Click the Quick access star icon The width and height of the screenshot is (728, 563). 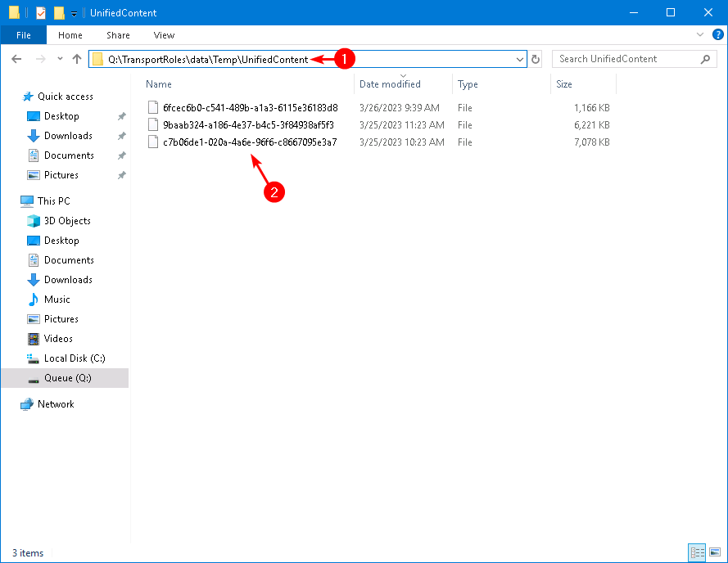pyautogui.click(x=28, y=96)
